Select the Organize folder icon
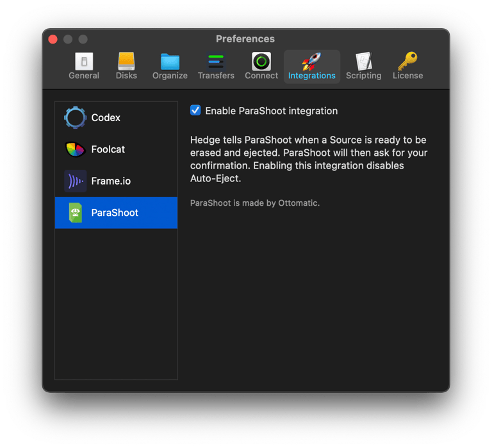The height and width of the screenshot is (448, 492). coord(170,62)
